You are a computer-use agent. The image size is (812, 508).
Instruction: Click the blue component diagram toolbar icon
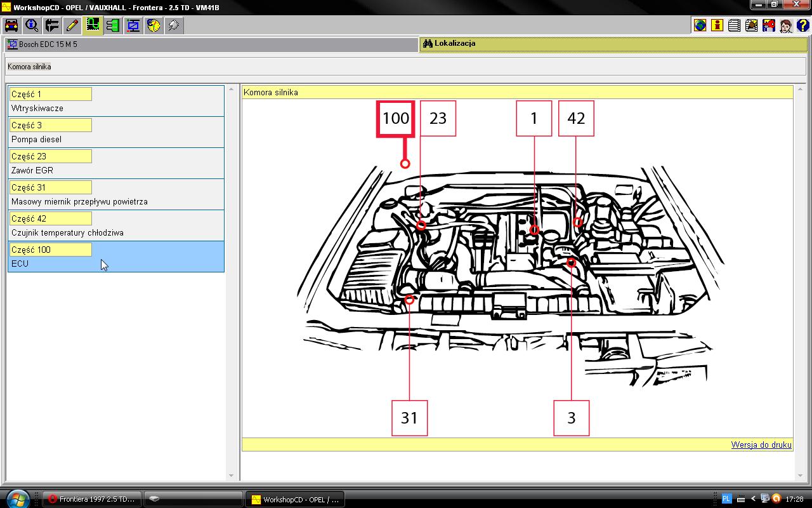coord(133,25)
